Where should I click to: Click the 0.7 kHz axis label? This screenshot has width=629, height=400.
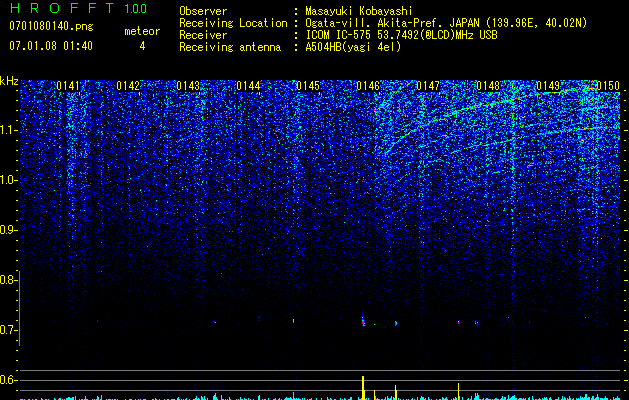[8, 330]
